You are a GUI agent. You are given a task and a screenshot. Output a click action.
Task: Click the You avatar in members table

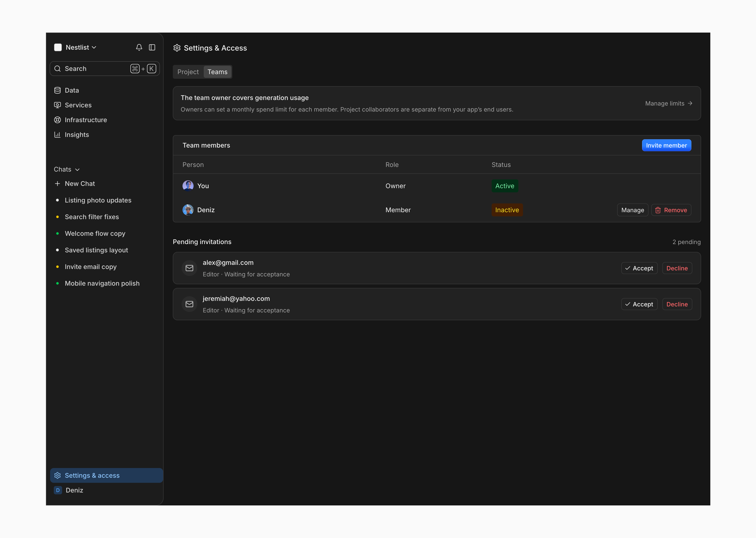(x=188, y=186)
